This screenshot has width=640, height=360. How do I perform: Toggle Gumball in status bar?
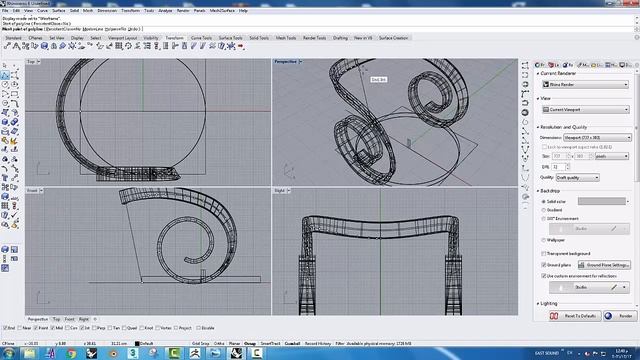pyautogui.click(x=292, y=344)
